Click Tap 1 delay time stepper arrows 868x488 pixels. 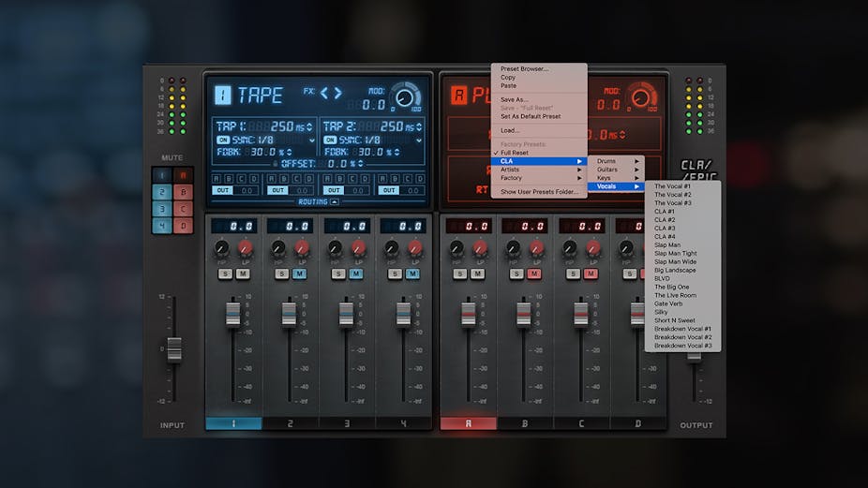[x=310, y=126]
